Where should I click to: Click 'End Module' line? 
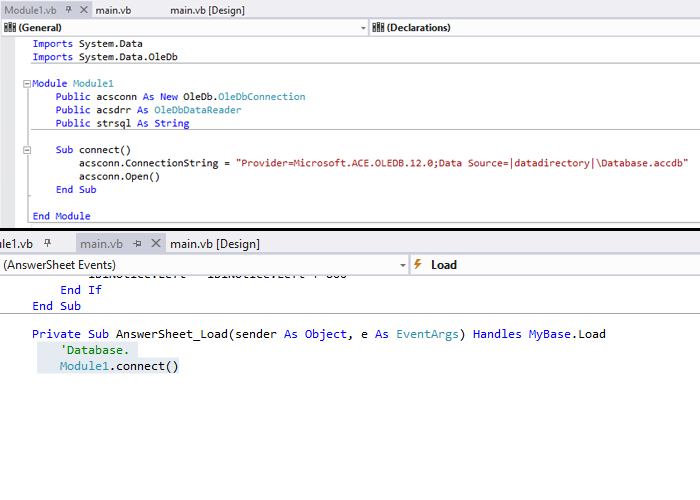pos(61,216)
